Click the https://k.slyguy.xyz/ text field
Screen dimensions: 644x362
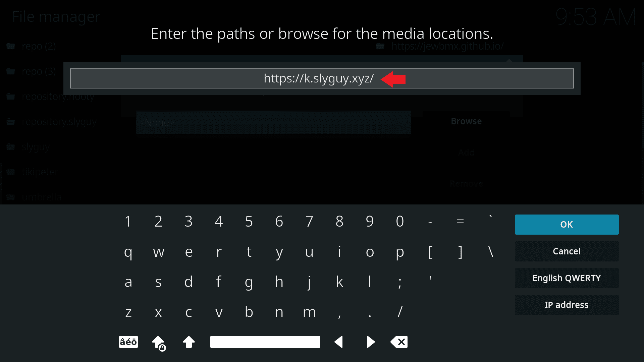tap(322, 78)
